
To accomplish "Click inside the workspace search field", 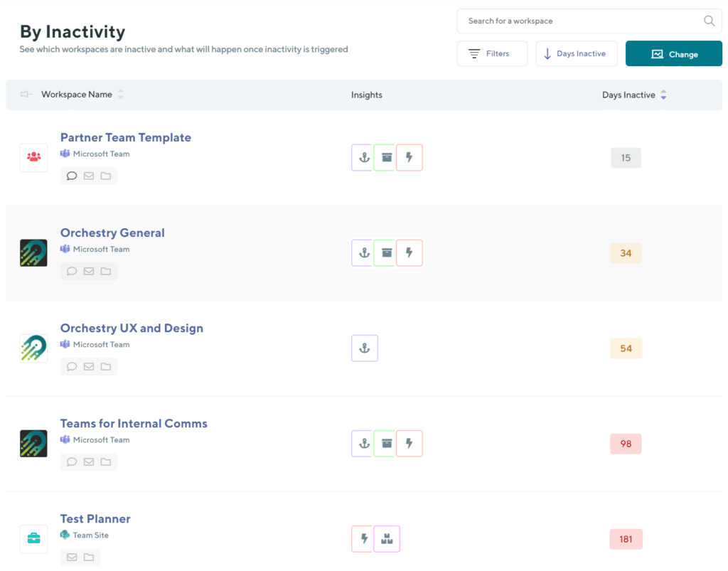I will pos(569,21).
